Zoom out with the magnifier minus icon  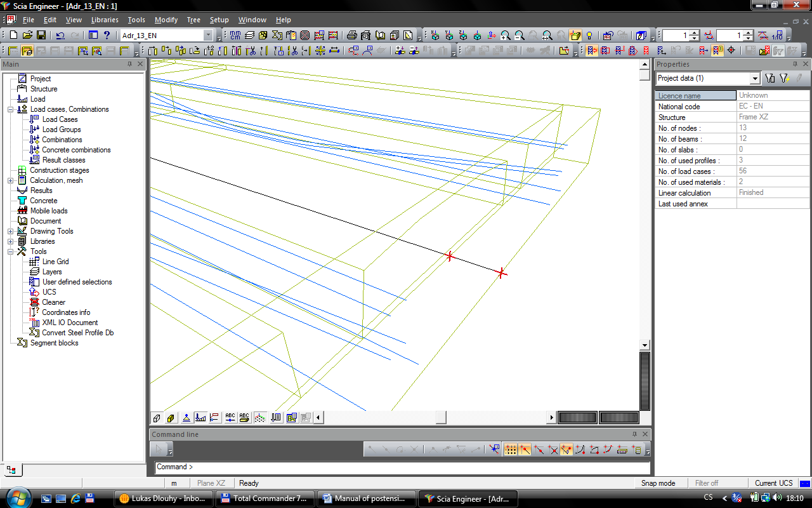click(519, 36)
